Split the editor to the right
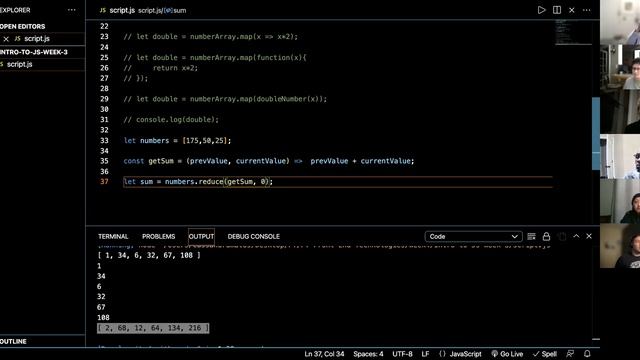Viewport: 640px width, 360px height. click(x=557, y=10)
